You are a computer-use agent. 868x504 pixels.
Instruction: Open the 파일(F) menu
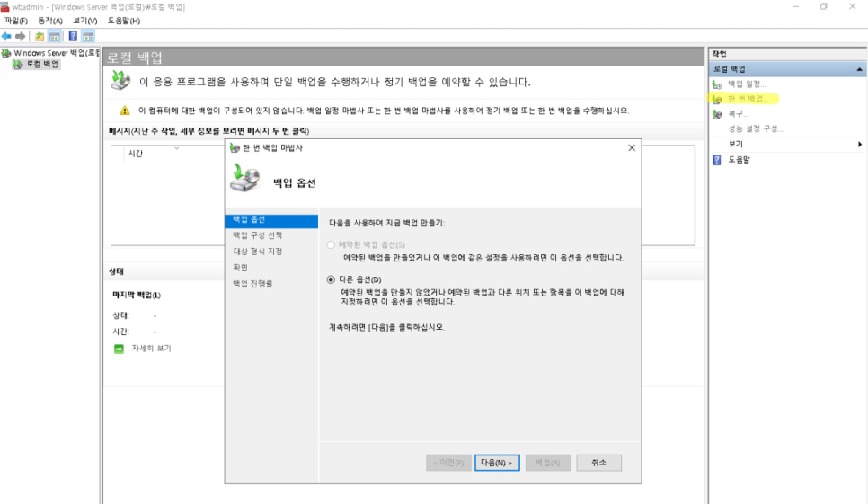16,20
